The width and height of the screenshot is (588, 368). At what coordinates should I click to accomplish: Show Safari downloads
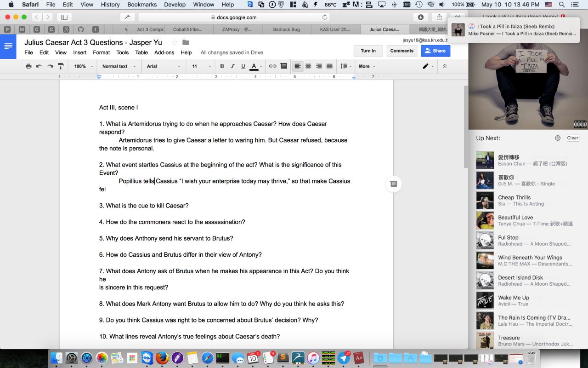(x=421, y=17)
